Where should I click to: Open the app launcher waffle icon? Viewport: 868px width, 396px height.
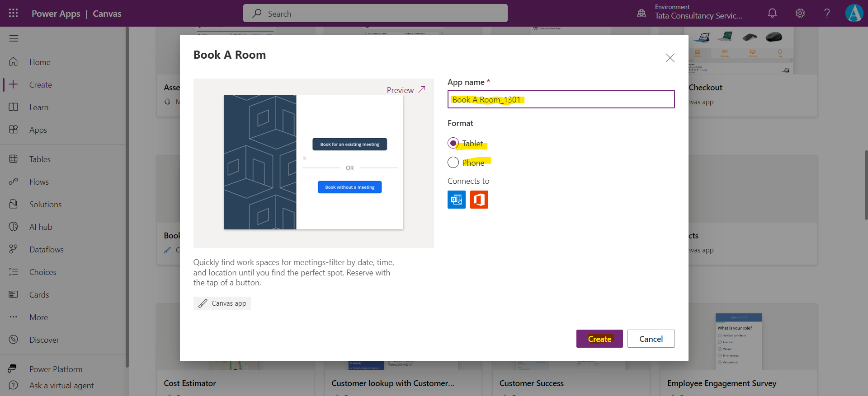pyautogui.click(x=13, y=13)
